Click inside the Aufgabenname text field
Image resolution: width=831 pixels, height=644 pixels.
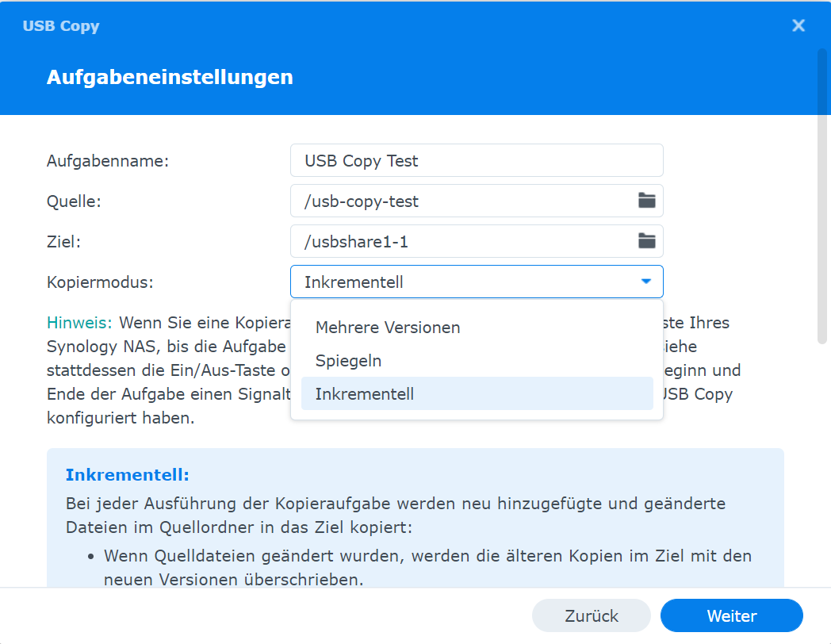pyautogui.click(x=476, y=160)
